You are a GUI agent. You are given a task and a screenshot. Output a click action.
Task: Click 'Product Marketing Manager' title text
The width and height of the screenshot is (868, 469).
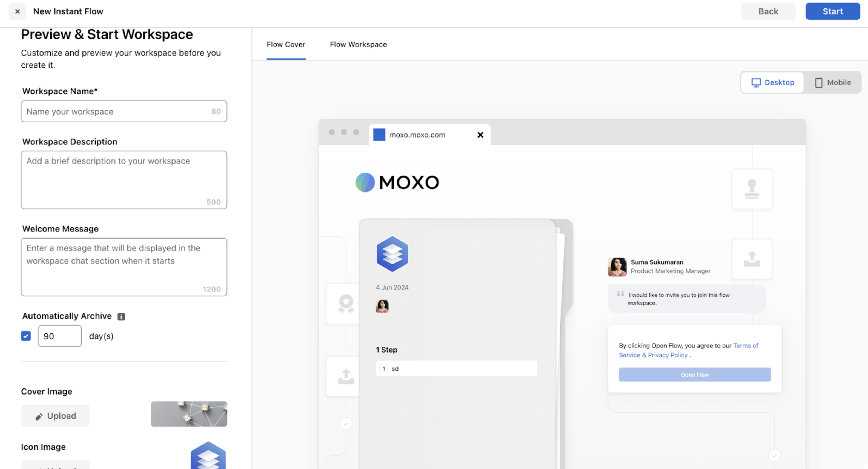point(671,271)
